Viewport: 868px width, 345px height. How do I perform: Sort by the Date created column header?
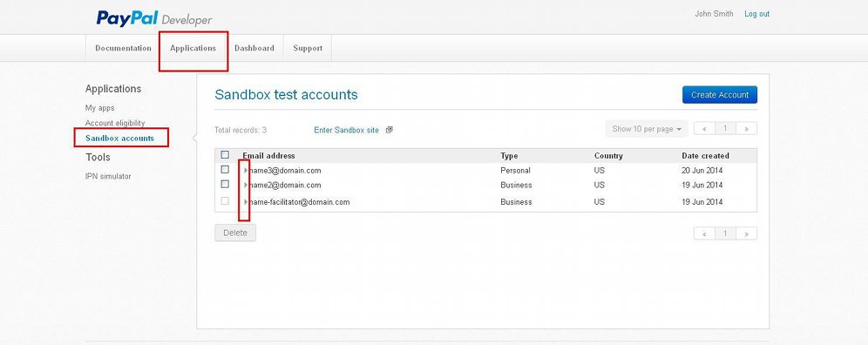click(705, 156)
